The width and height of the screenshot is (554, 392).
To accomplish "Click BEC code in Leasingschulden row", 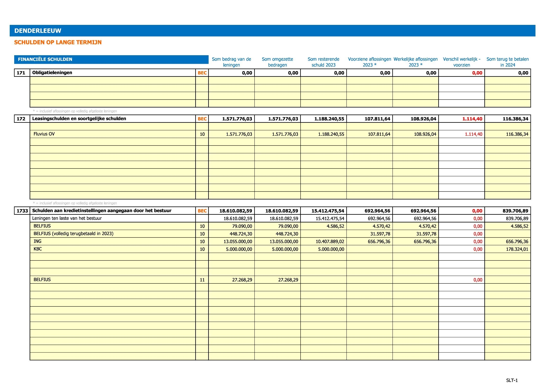I will [202, 119].
